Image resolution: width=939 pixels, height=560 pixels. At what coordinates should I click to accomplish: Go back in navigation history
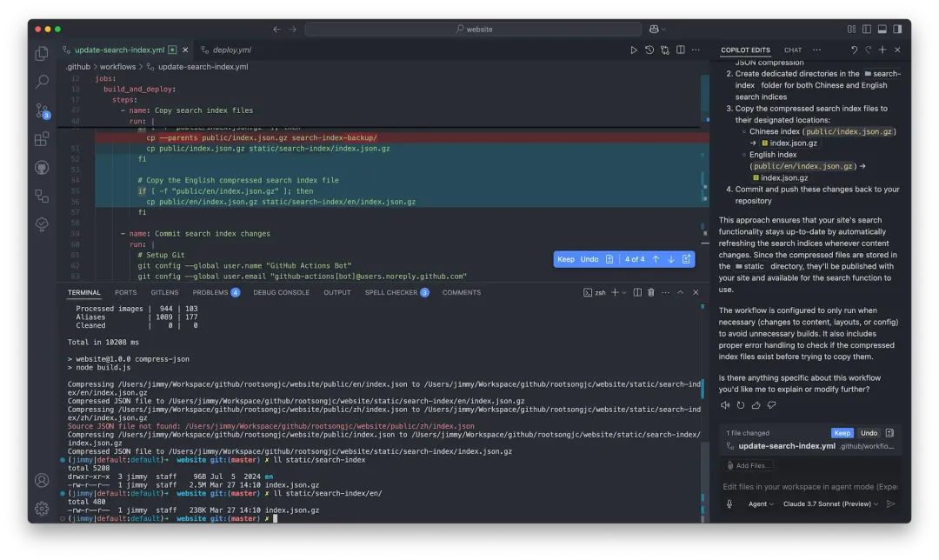click(x=276, y=29)
